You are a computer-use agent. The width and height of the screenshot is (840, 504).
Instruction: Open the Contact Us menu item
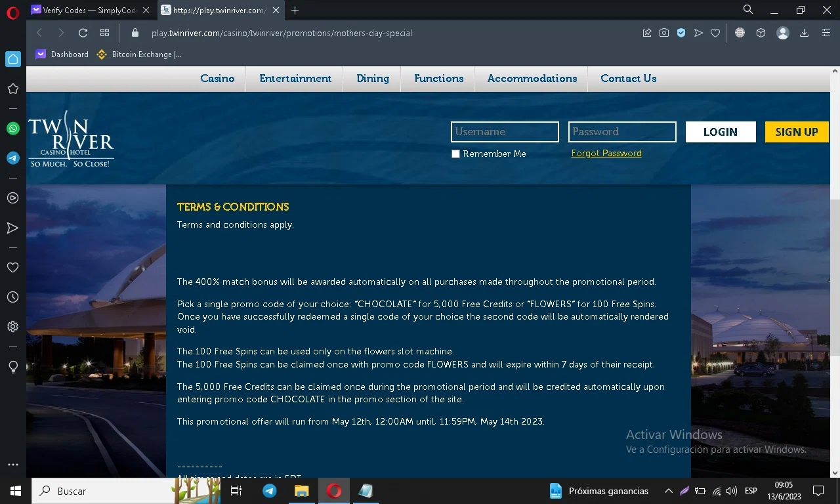[628, 78]
